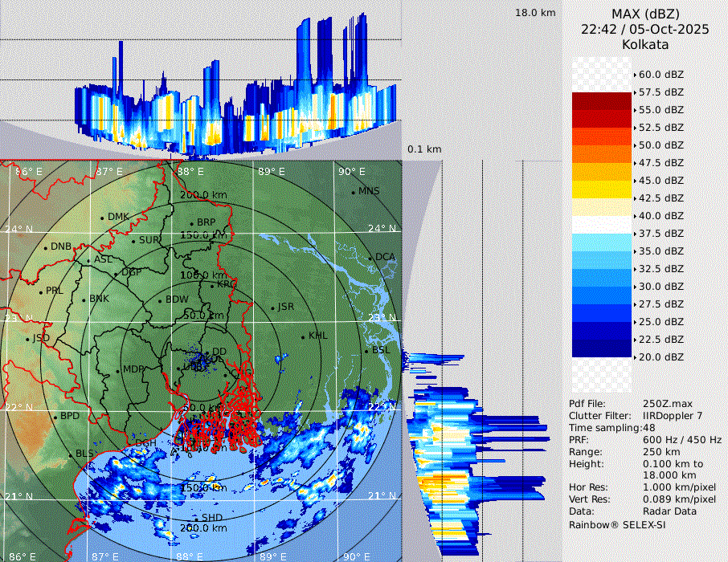
Task: Select the DMK station point
Action: click(102, 218)
